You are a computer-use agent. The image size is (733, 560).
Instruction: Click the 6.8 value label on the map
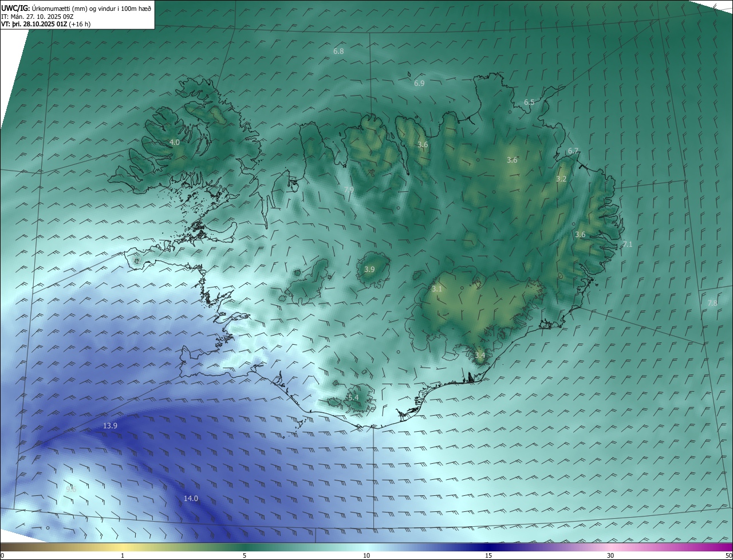click(x=338, y=51)
